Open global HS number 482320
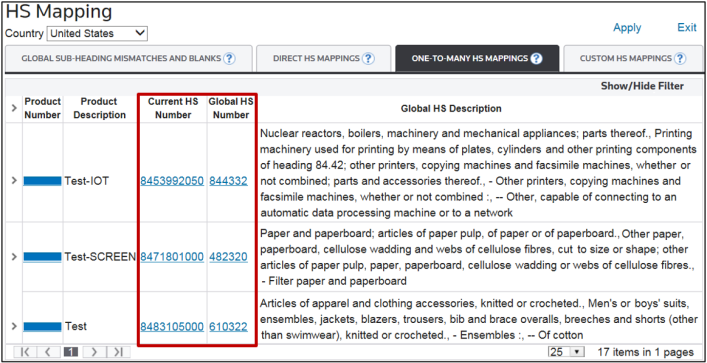707x363 pixels. pyautogui.click(x=228, y=257)
